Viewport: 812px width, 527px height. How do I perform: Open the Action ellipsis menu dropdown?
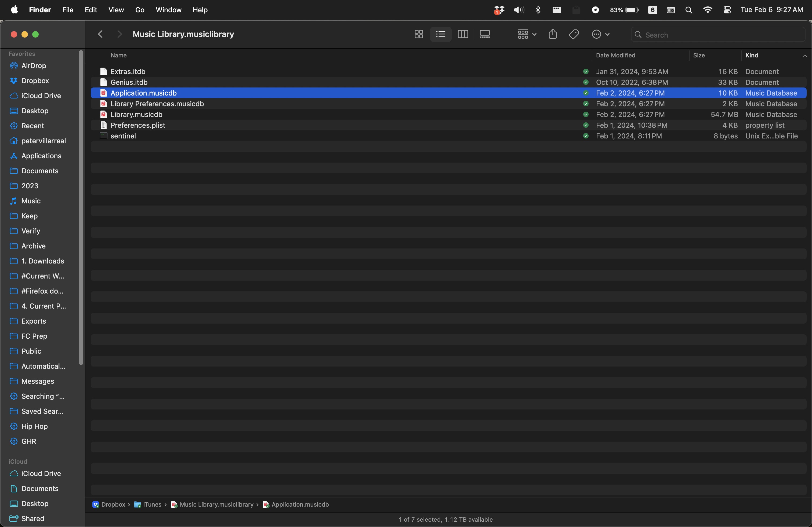click(600, 34)
